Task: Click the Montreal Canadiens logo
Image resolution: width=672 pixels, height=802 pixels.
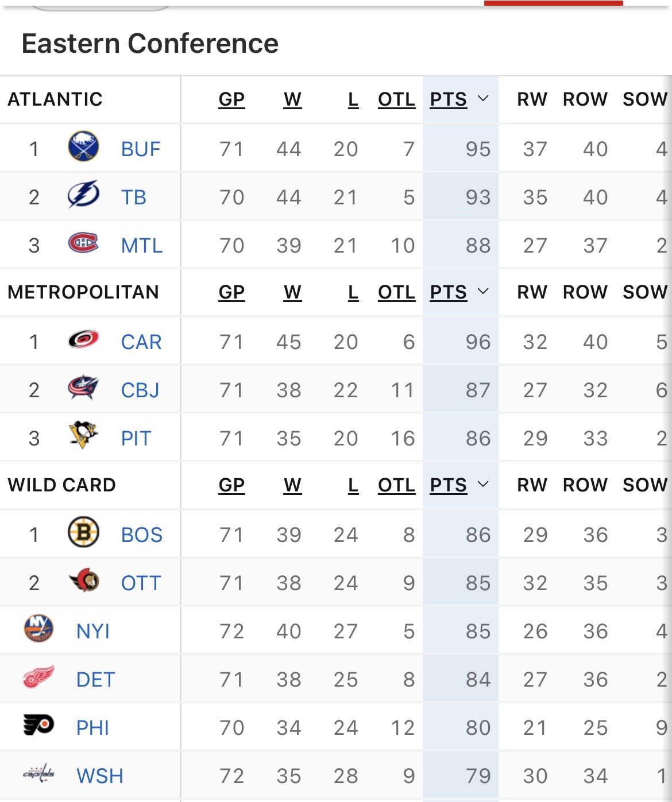Action: coord(83,243)
